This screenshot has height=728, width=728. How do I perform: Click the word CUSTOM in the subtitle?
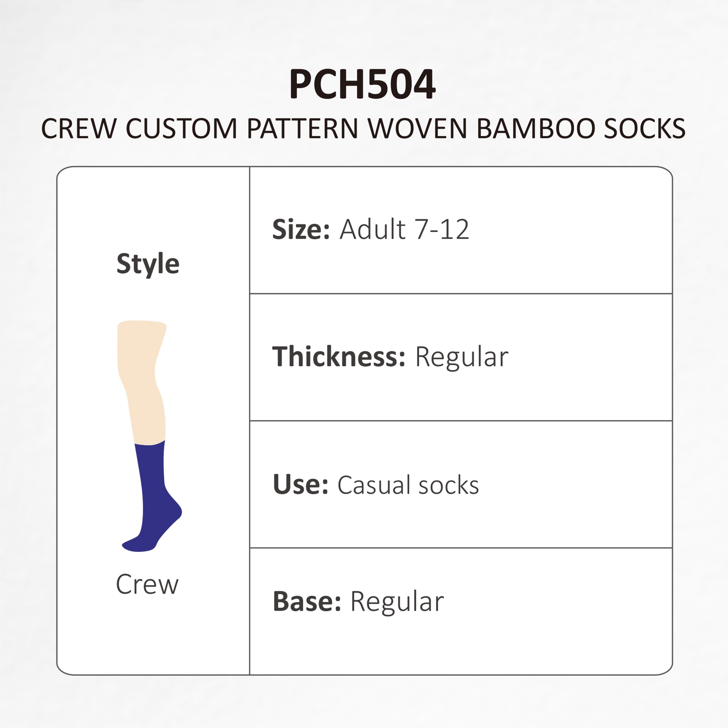point(181,129)
